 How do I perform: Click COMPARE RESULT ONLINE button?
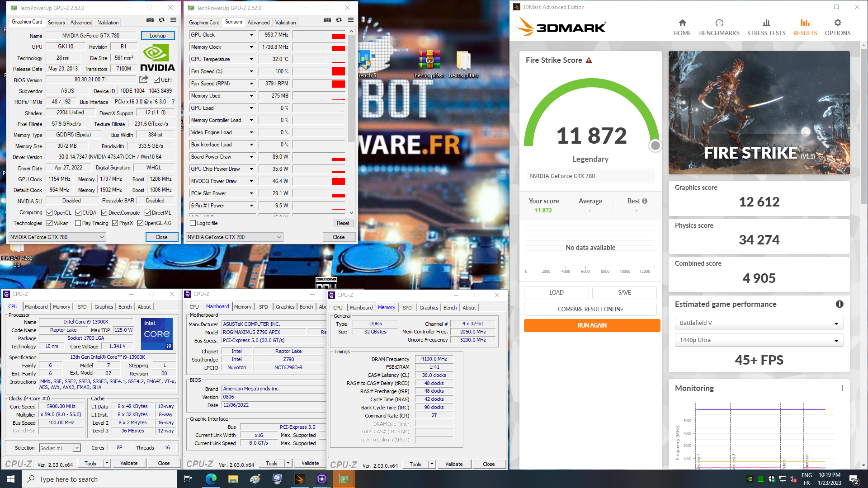tap(590, 309)
